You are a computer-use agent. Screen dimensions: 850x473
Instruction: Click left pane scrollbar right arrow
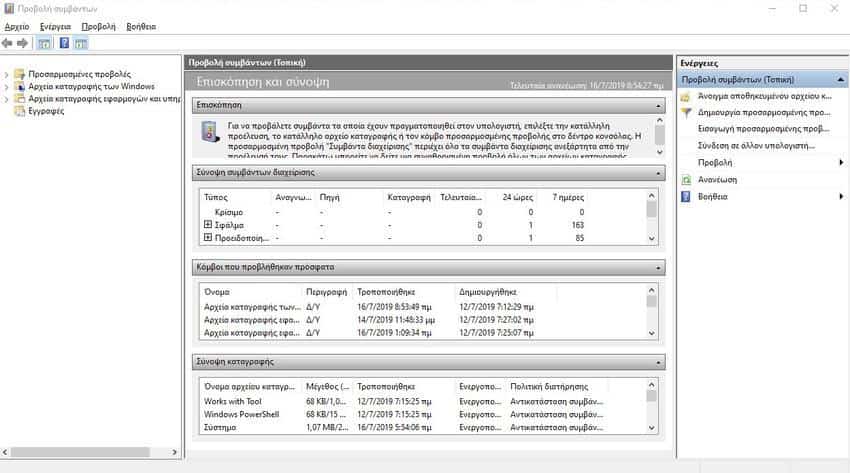click(175, 452)
